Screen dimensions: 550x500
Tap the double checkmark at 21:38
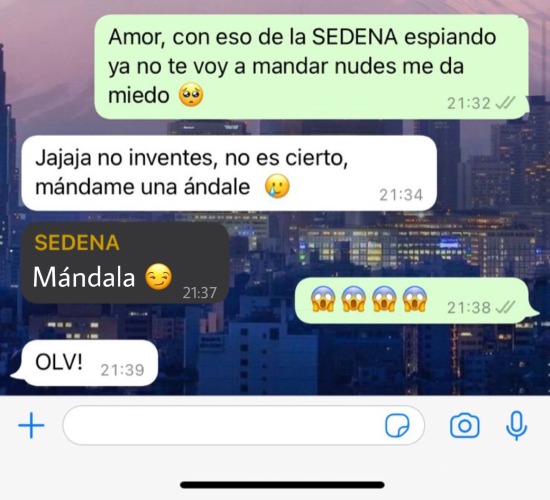coord(504,307)
